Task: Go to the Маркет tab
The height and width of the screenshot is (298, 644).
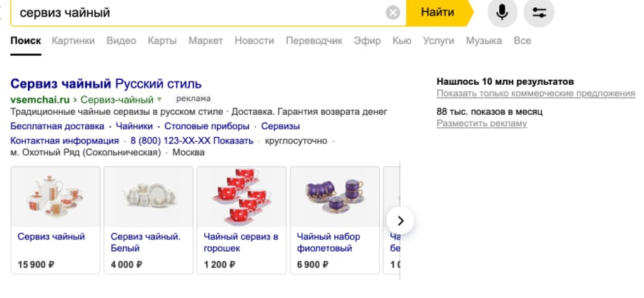Action: click(x=206, y=41)
